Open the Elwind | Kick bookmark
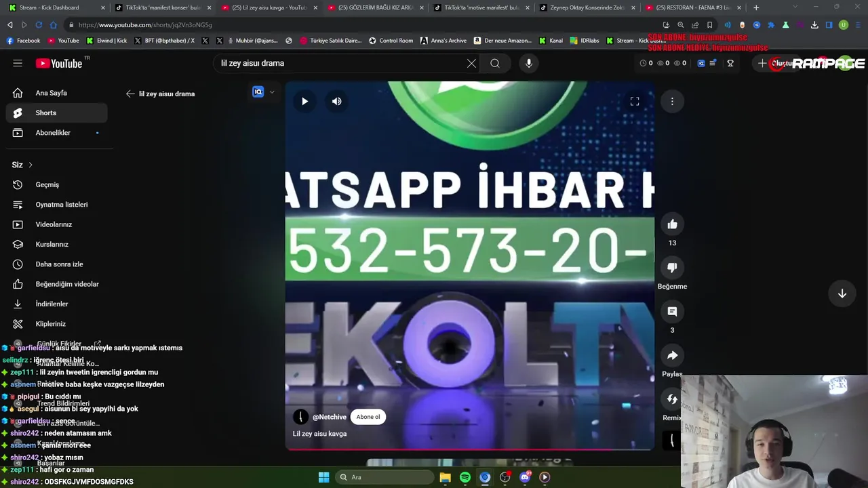Screen dimensions: 868x488 [x=107, y=40]
